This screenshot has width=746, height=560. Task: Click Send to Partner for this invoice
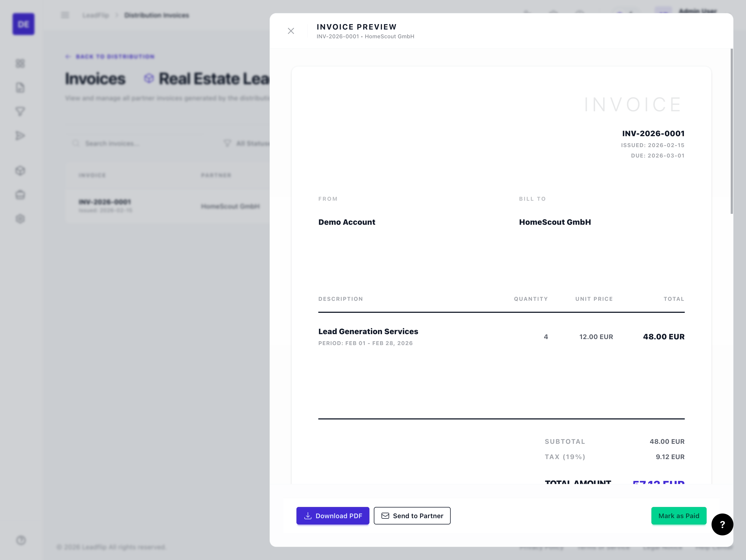(x=412, y=515)
